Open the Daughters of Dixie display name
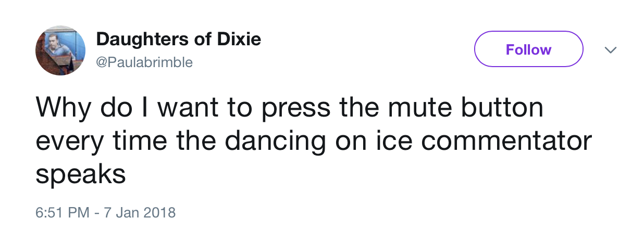The height and width of the screenshot is (231, 644). click(179, 39)
